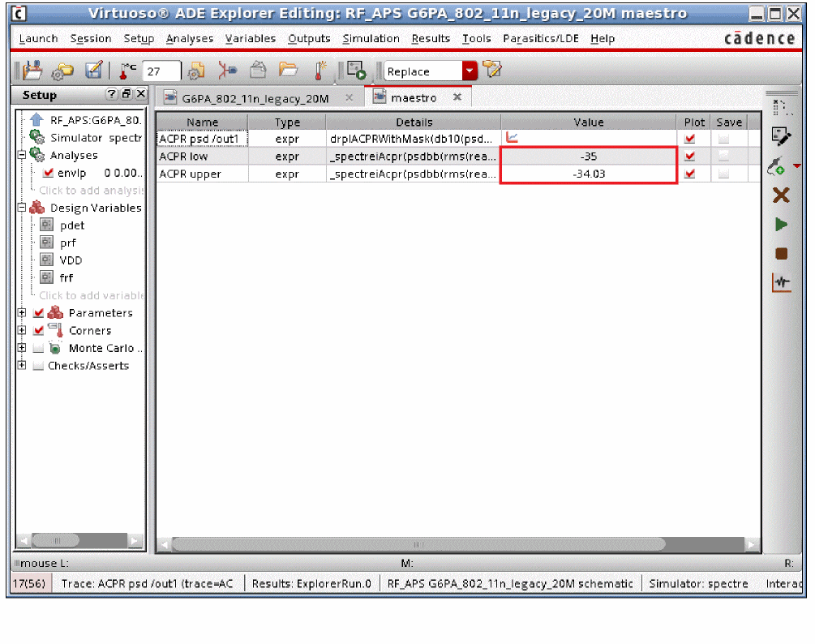Click 'Click to add variable' link

click(91, 295)
